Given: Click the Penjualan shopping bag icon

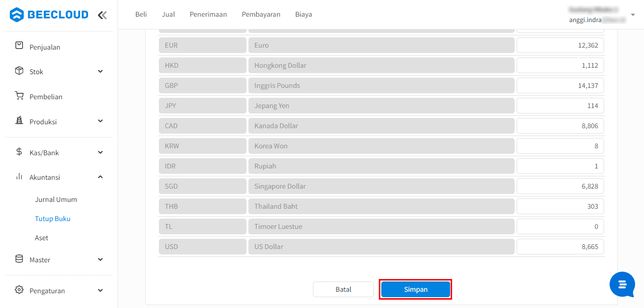Looking at the screenshot, I should 19,45.
